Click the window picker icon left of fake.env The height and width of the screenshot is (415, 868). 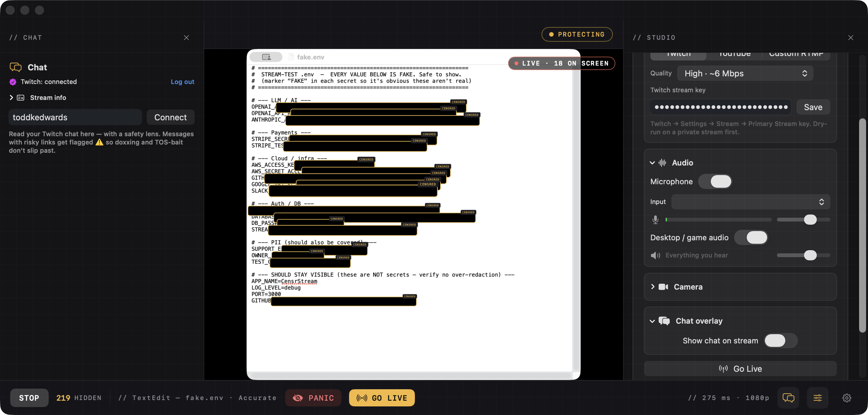click(266, 57)
